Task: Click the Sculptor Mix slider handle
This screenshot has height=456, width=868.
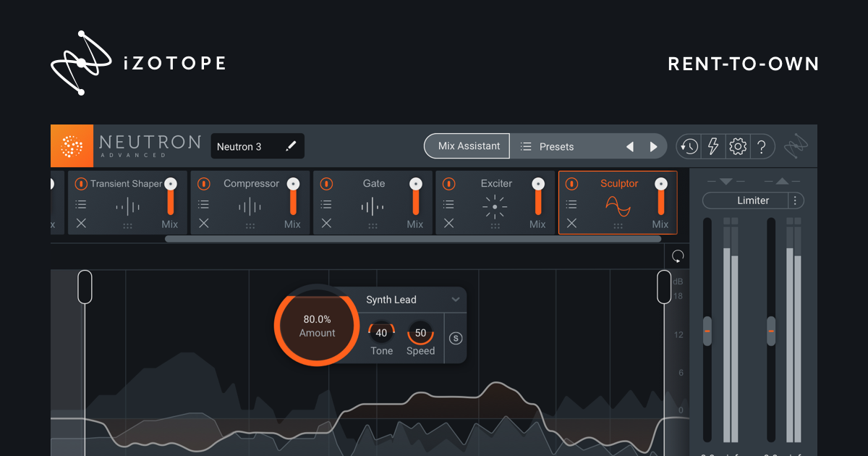Action: (x=660, y=185)
